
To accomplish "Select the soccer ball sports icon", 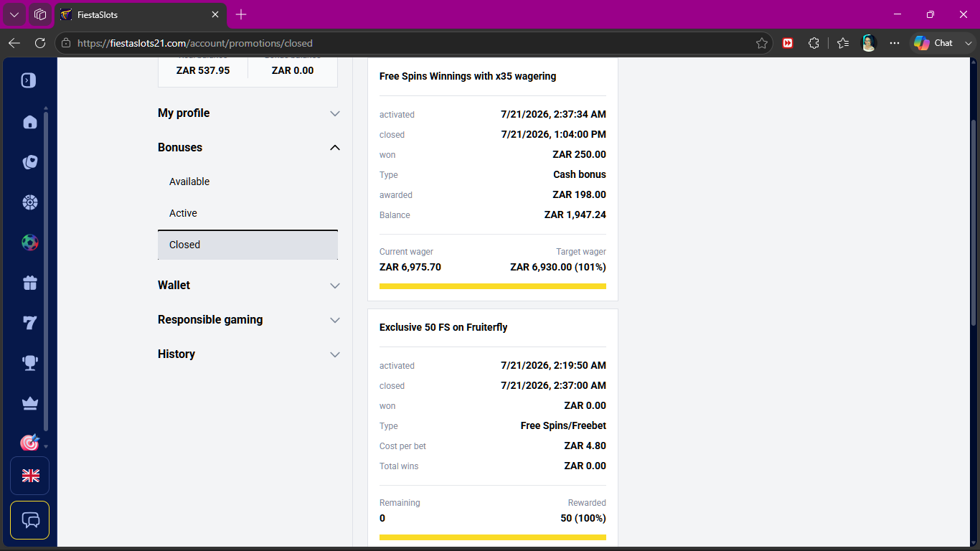I will pyautogui.click(x=29, y=242).
